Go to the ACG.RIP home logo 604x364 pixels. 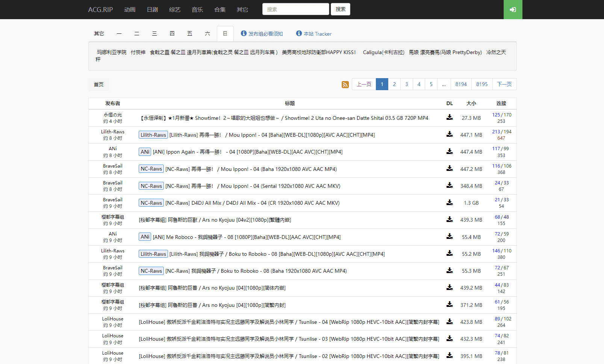point(100,10)
